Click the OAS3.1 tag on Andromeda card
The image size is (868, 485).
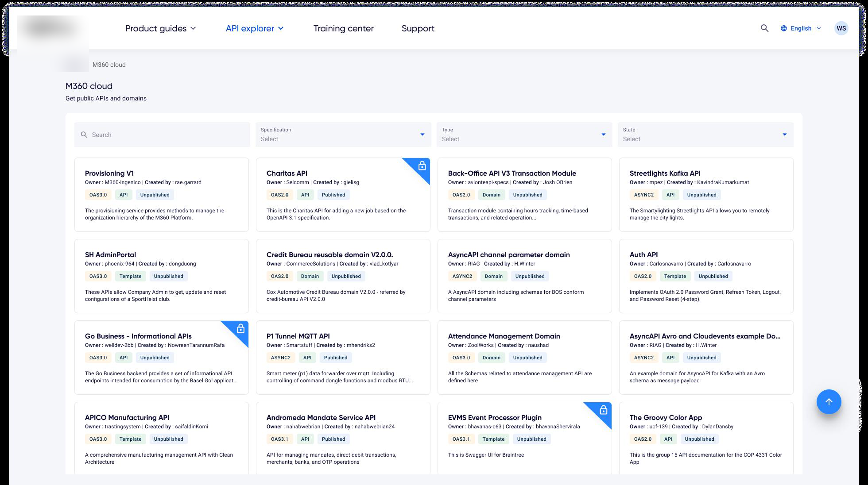(279, 439)
